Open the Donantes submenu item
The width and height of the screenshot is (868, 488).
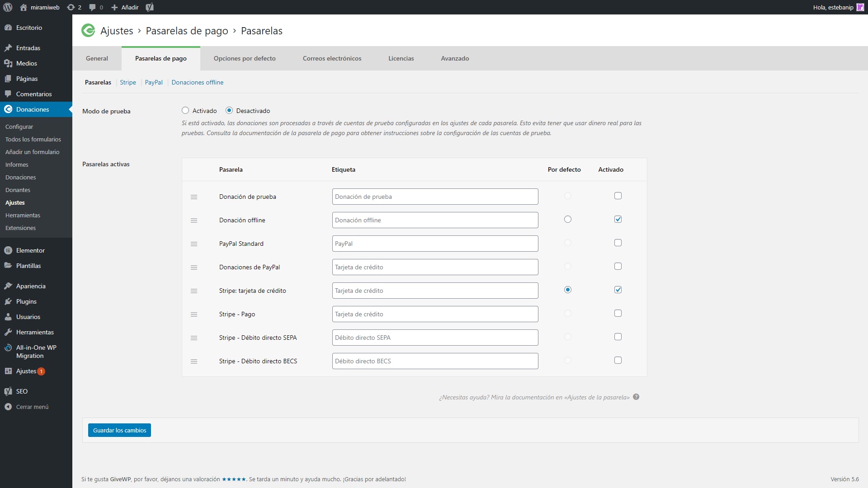[18, 190]
